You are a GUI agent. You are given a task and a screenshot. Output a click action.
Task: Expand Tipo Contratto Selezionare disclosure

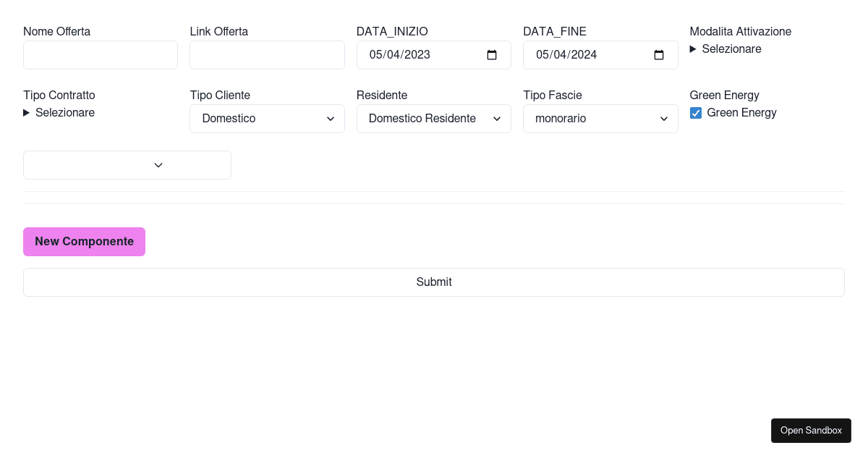point(59,113)
